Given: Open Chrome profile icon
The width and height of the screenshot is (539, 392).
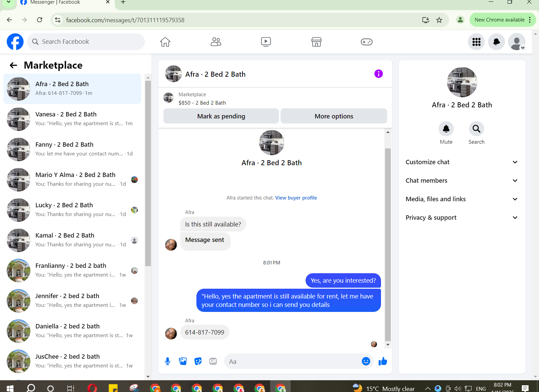Looking at the screenshot, I should tap(460, 20).
